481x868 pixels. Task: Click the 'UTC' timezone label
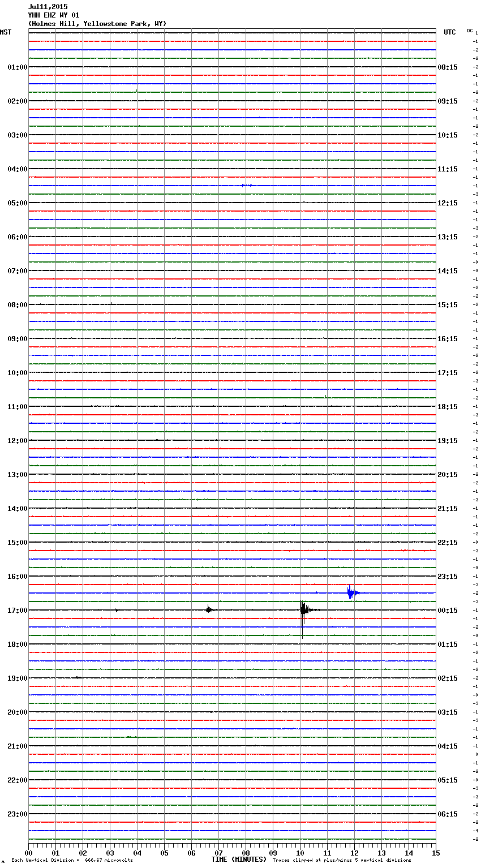(450, 32)
